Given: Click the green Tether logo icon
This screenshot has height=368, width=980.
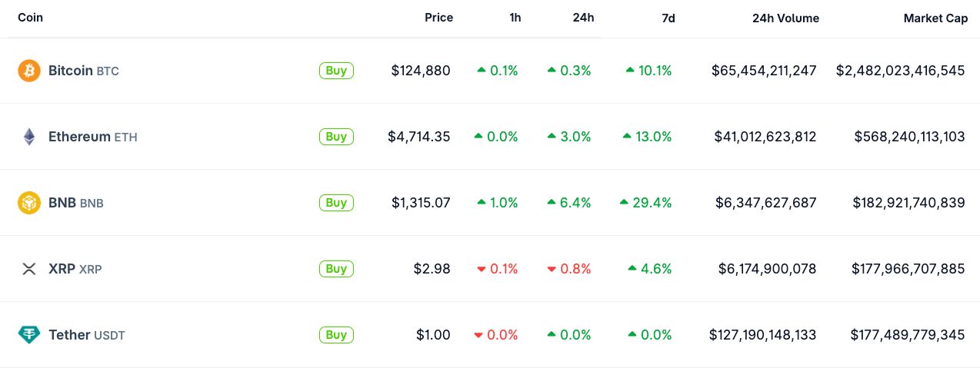Looking at the screenshot, I should click(29, 335).
